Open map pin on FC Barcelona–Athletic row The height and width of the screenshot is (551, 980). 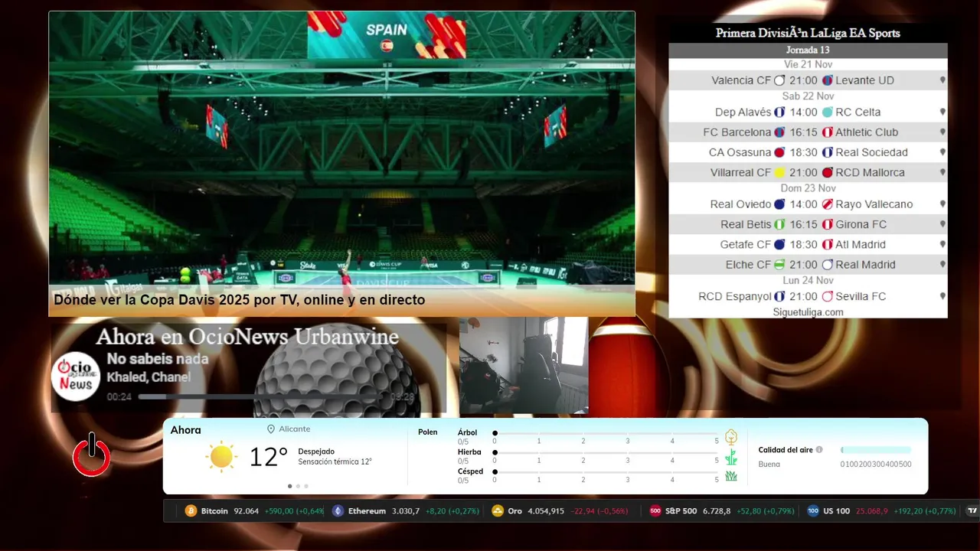pos(942,132)
